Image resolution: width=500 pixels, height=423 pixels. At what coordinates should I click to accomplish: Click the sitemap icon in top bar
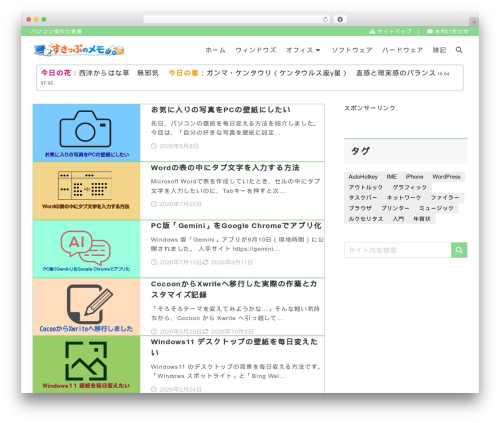[x=372, y=31]
